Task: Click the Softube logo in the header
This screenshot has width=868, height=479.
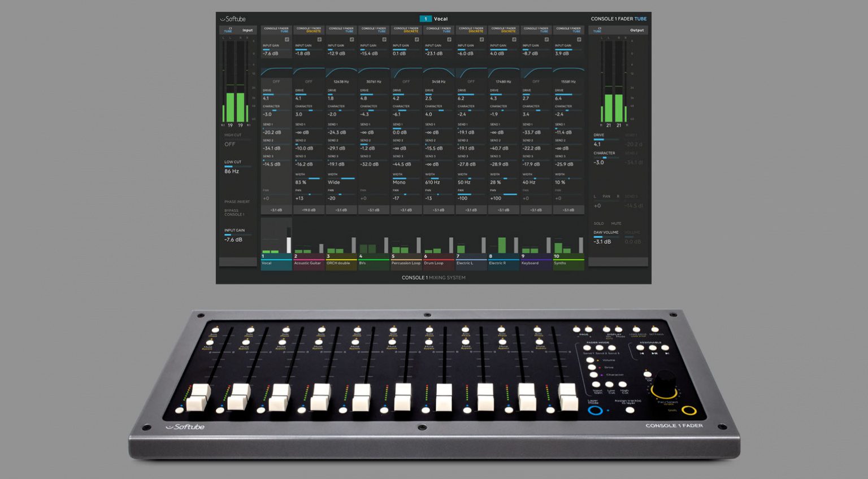Action: coord(233,19)
